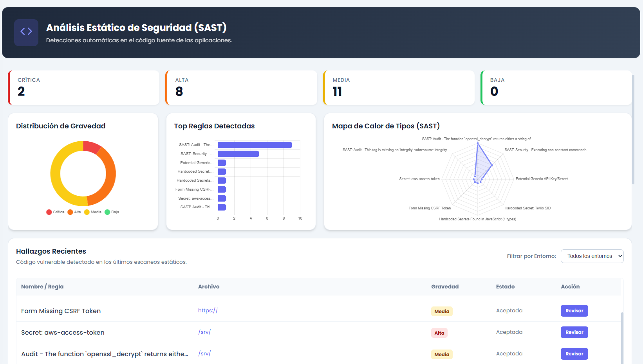Click the Mapa de Calor de Tipos title
Screen dimensions: 643x364
click(x=386, y=126)
